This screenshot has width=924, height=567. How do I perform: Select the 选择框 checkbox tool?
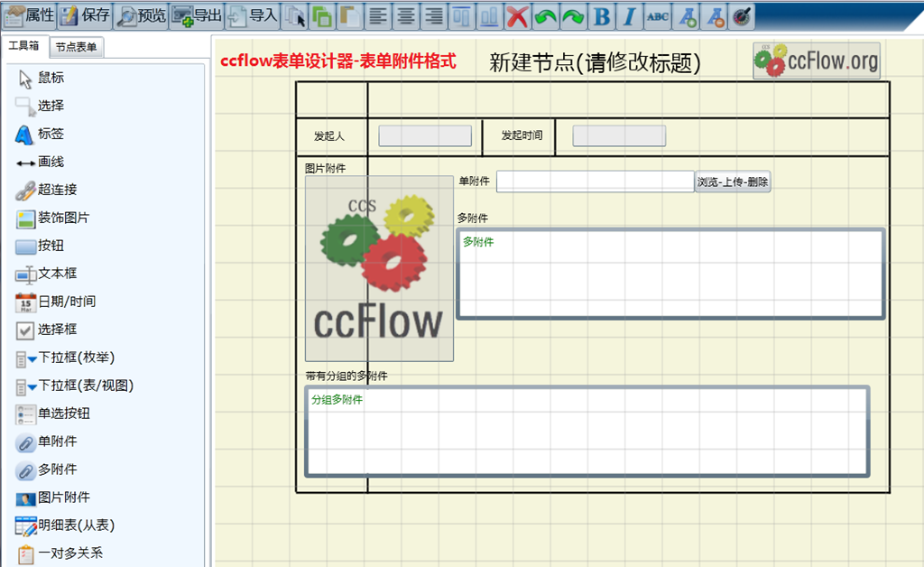(x=47, y=330)
